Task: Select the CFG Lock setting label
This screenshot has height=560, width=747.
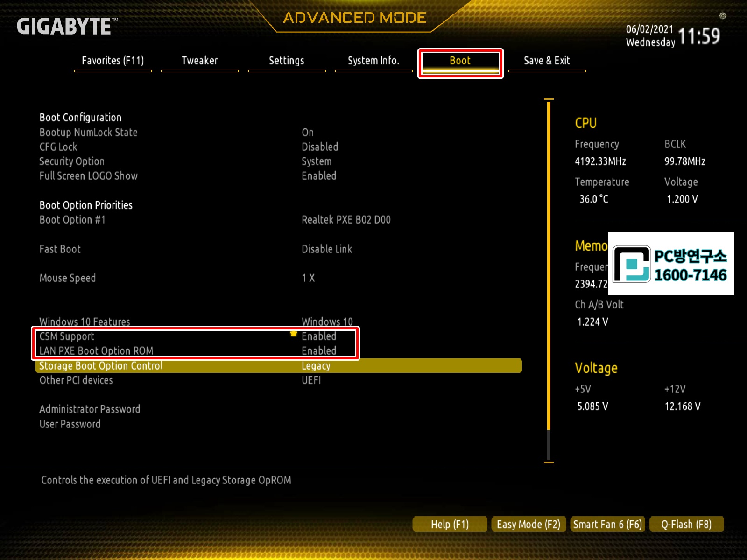Action: click(58, 147)
